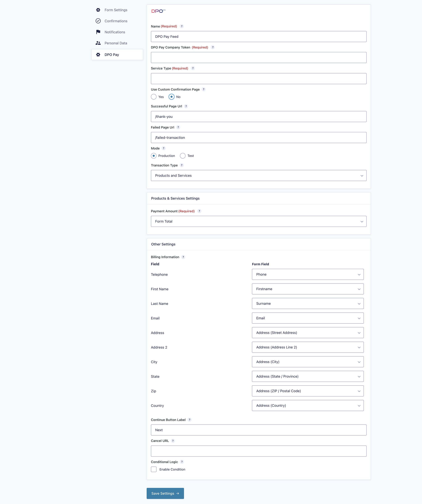Image resolution: width=422 pixels, height=504 pixels.
Task: Open the Telephone form field dropdown
Action: coord(308,274)
